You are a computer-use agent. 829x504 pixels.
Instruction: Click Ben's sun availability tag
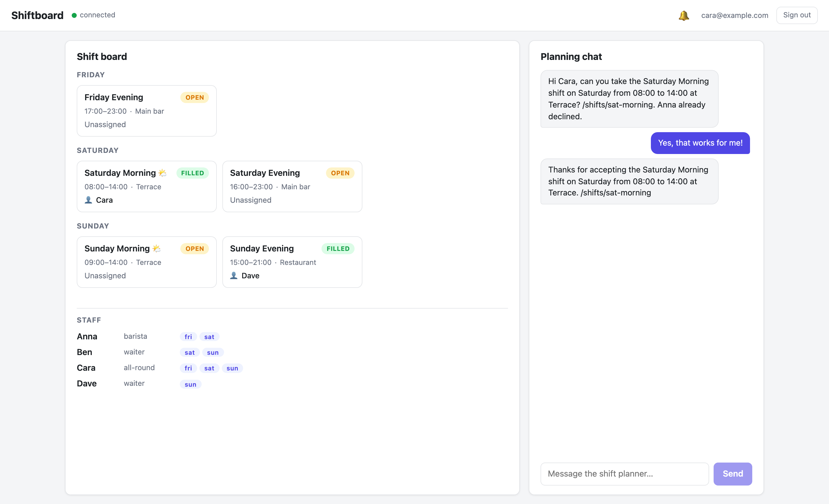click(213, 353)
